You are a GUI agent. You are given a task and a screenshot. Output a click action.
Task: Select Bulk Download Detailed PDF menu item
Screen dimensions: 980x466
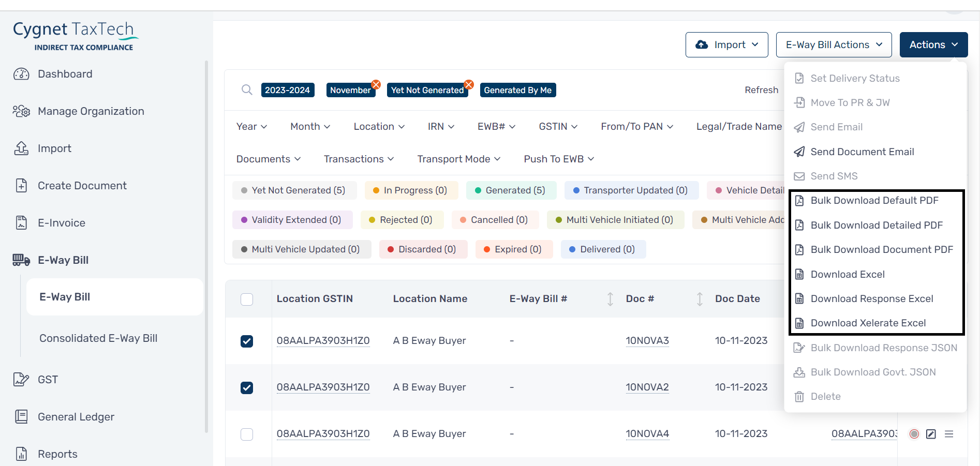pyautogui.click(x=876, y=225)
